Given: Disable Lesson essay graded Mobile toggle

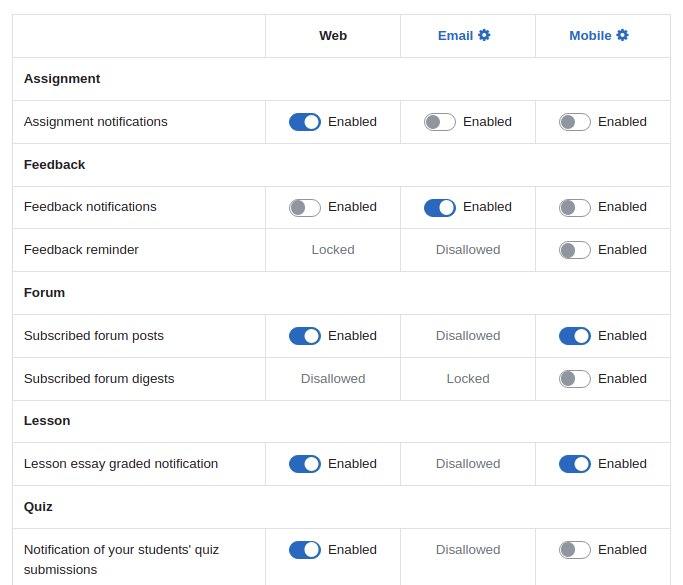Looking at the screenshot, I should tap(575, 464).
